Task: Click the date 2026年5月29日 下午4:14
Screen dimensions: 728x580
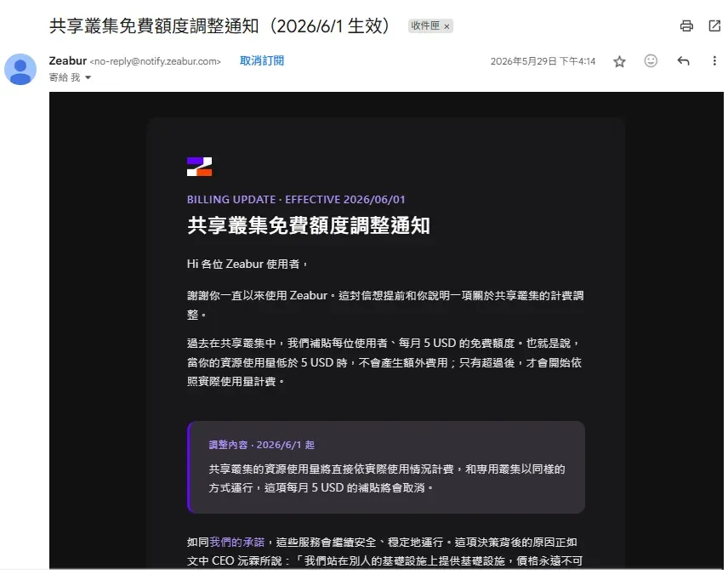Action: [543, 61]
